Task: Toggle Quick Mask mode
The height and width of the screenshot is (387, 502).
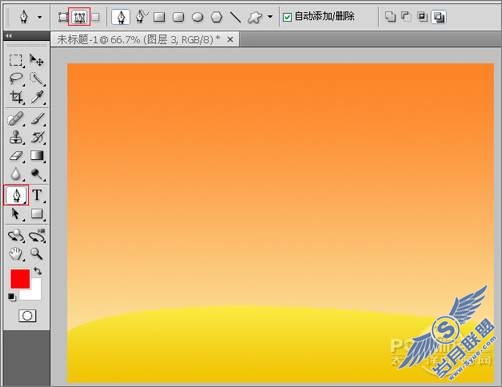Action: point(27,315)
